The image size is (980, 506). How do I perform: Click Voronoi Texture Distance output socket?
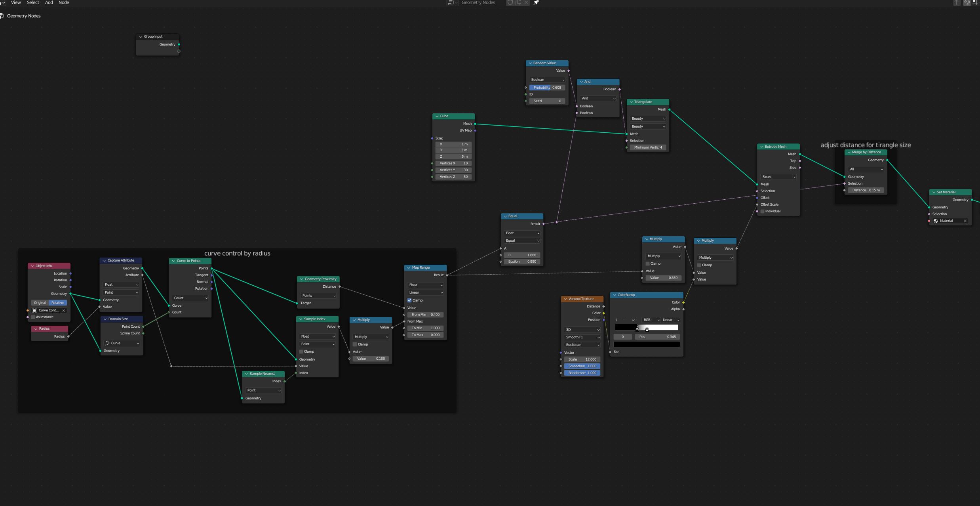click(604, 306)
